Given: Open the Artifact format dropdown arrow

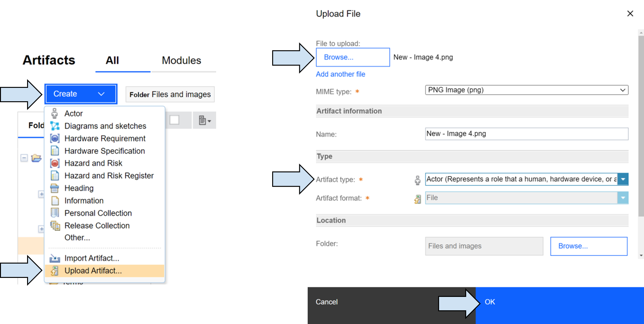Looking at the screenshot, I should pos(623,198).
